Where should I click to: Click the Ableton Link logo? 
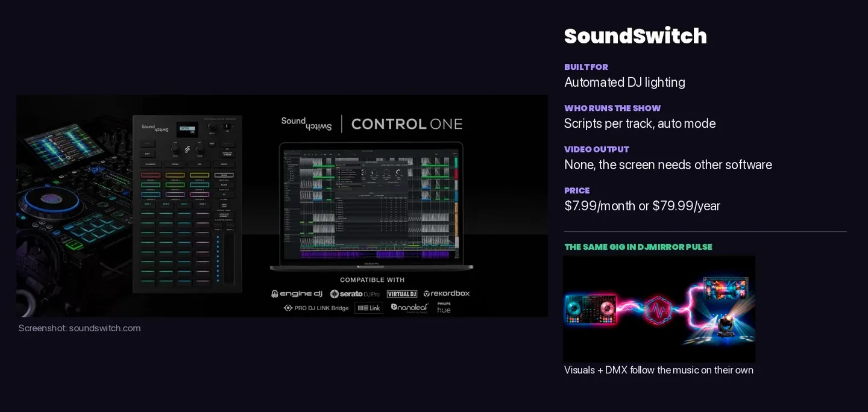(369, 308)
